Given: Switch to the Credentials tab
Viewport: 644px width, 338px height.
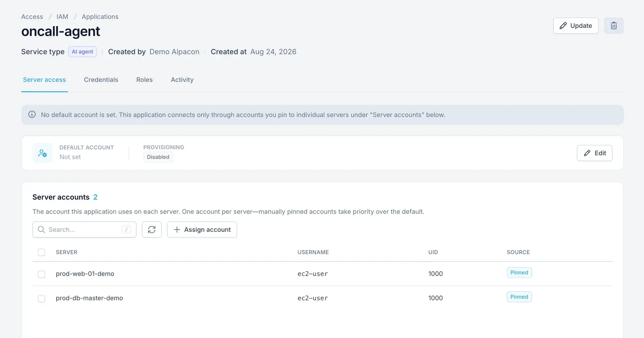Looking at the screenshot, I should tap(101, 80).
